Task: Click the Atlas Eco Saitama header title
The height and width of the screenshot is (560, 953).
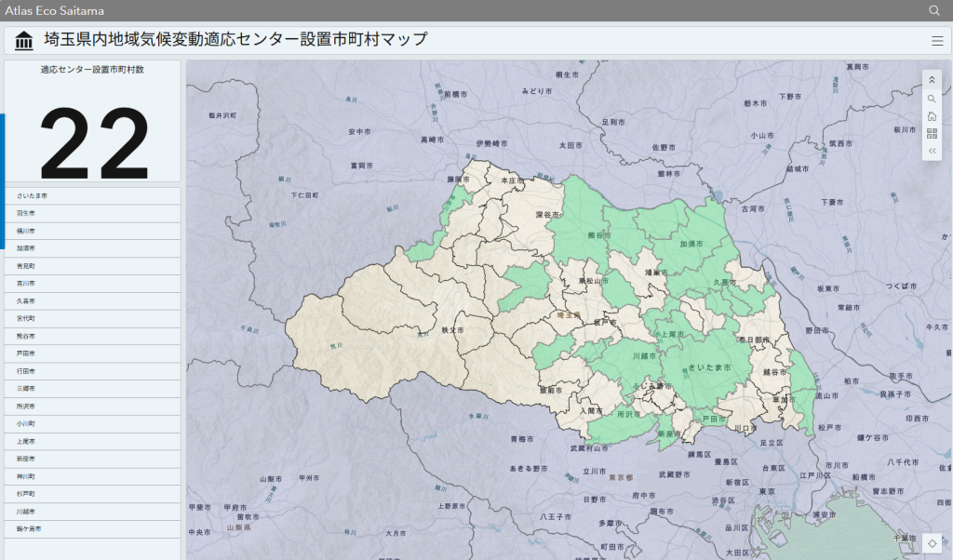Action: point(55,10)
